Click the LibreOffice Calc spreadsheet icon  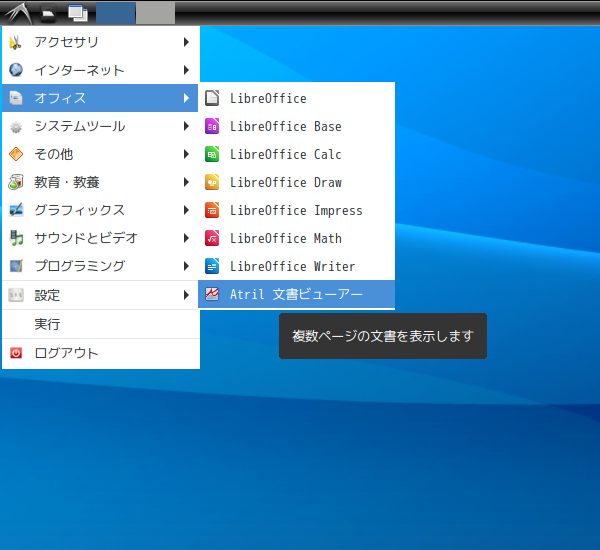point(212,154)
